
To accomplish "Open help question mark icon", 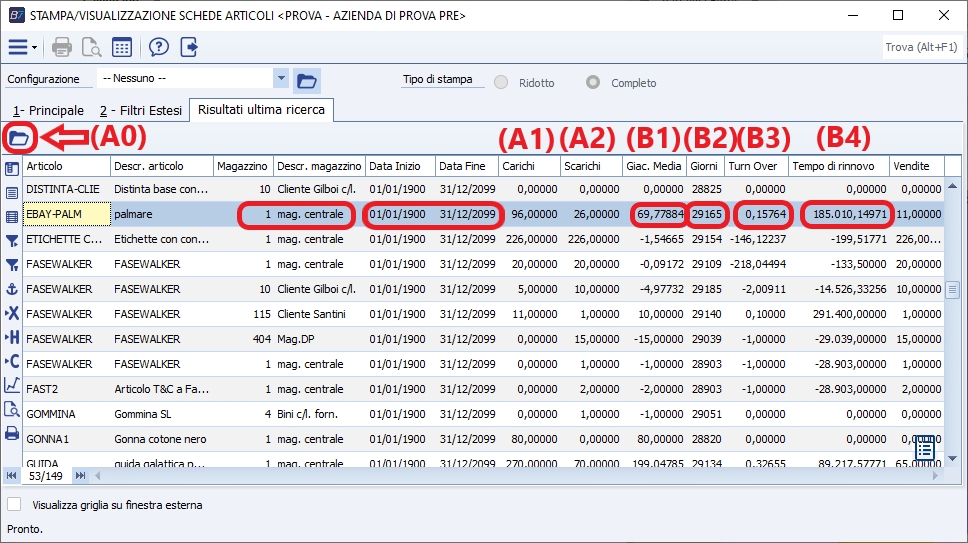I will click(x=158, y=47).
